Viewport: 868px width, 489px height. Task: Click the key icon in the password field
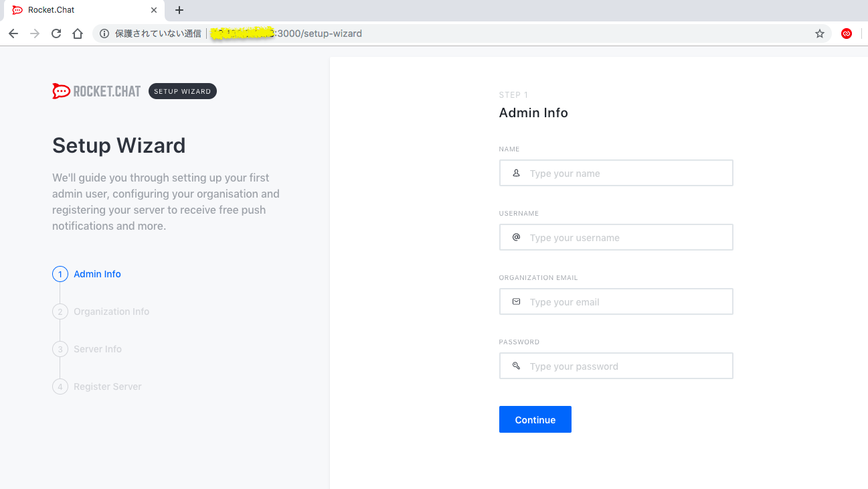coord(516,366)
